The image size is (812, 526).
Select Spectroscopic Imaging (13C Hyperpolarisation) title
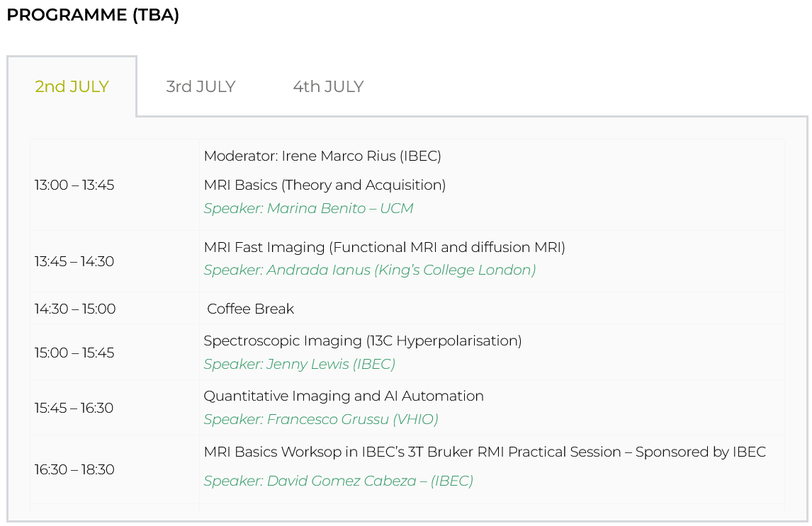pos(363,341)
